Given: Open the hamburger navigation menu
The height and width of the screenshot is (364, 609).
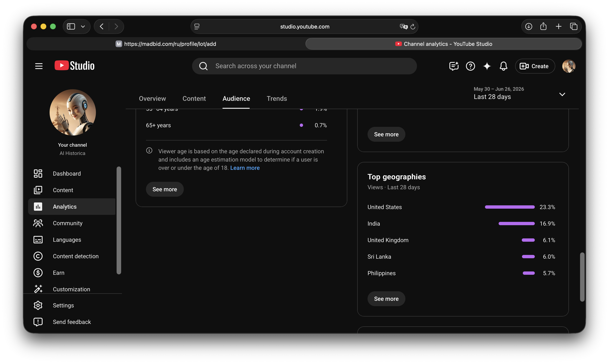Looking at the screenshot, I should tap(39, 66).
